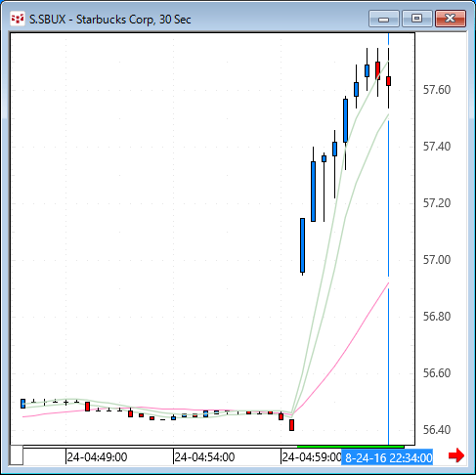Click the first blue candle at chart's left
The height and width of the screenshot is (475, 476).
[x=22, y=404]
